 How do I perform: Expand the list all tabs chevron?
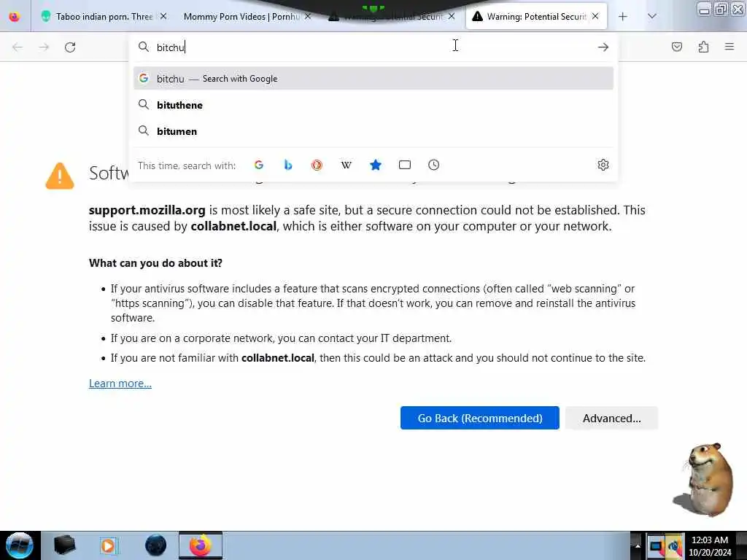tap(652, 16)
